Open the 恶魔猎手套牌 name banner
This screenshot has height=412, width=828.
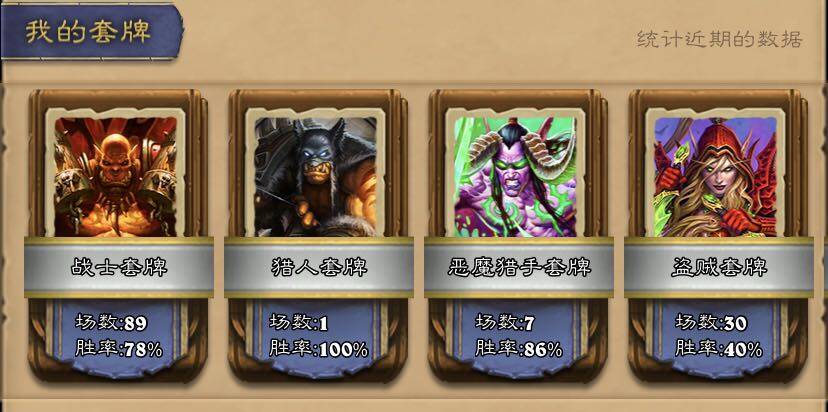tap(519, 268)
